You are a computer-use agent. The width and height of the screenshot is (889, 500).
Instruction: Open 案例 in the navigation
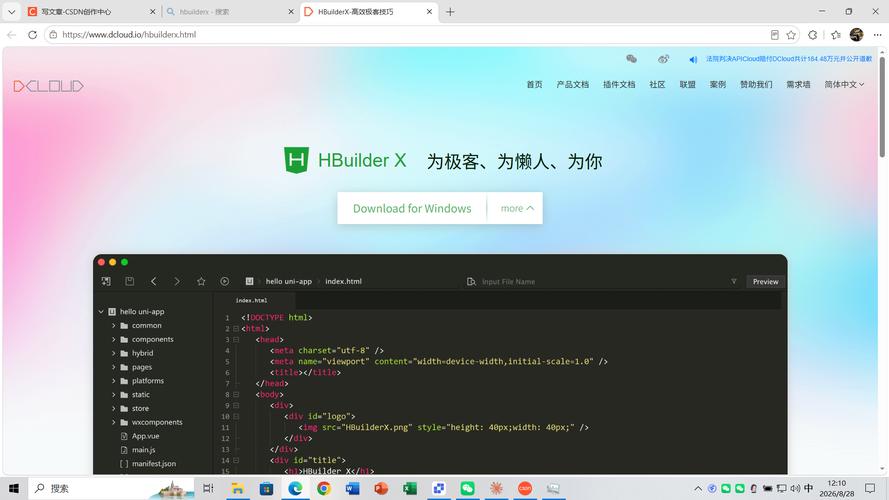[718, 84]
